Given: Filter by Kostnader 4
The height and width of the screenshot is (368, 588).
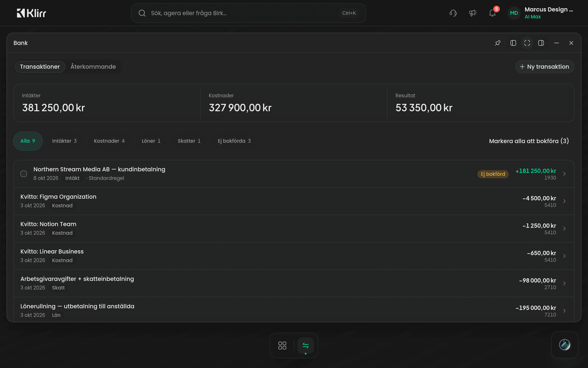Looking at the screenshot, I should 109,141.
